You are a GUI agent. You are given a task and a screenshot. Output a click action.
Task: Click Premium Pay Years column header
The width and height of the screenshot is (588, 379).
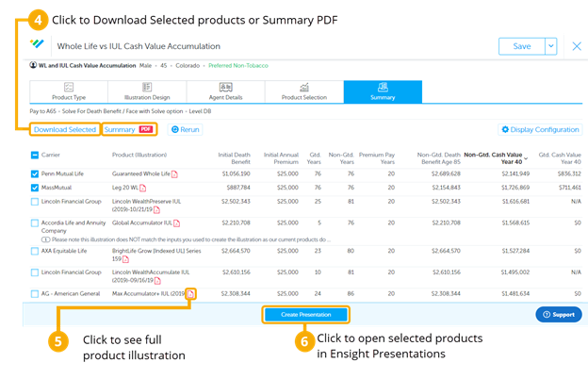[377, 158]
